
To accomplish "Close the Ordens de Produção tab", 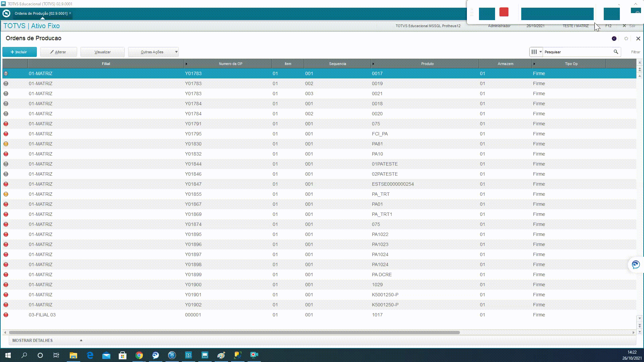I will point(70,13).
